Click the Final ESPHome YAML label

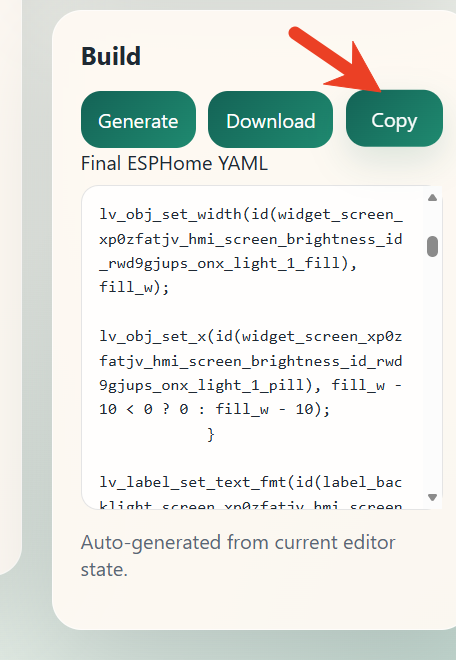click(x=174, y=163)
